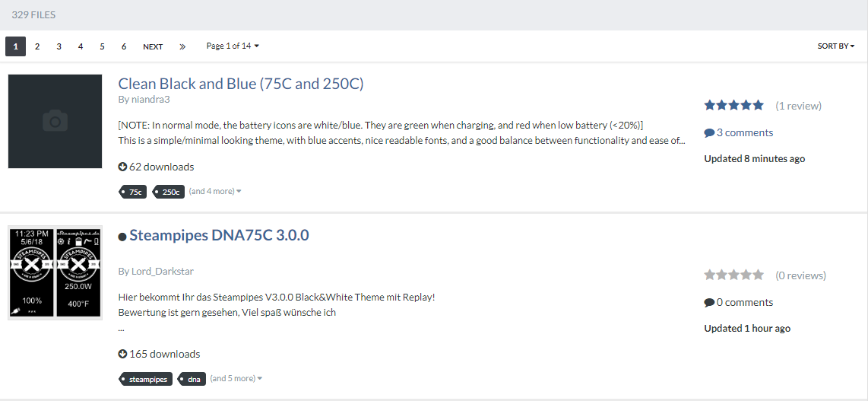
Task: Open the Page 1 of 14 dropdown
Action: [233, 46]
